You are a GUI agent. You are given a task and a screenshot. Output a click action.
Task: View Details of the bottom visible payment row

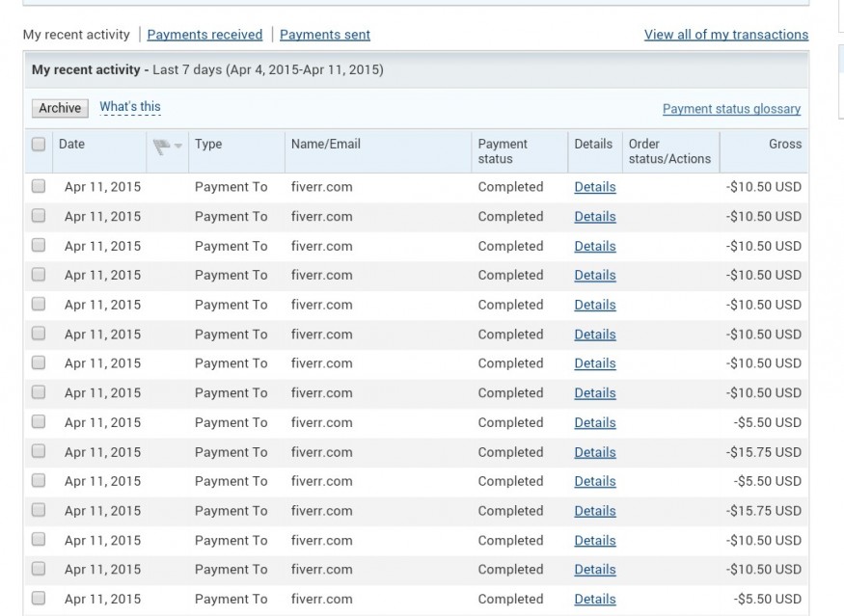tap(594, 599)
